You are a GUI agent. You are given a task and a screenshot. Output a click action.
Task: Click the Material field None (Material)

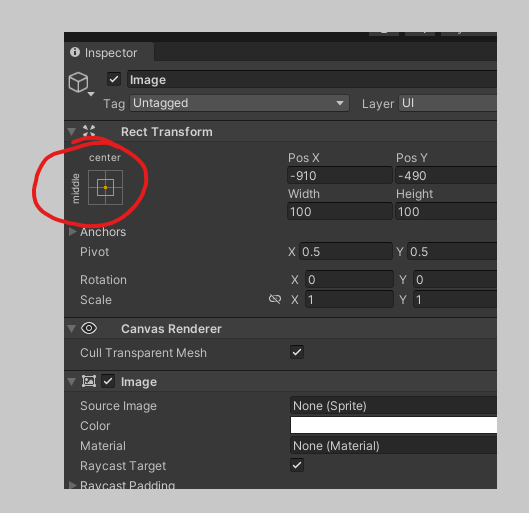pyautogui.click(x=393, y=446)
